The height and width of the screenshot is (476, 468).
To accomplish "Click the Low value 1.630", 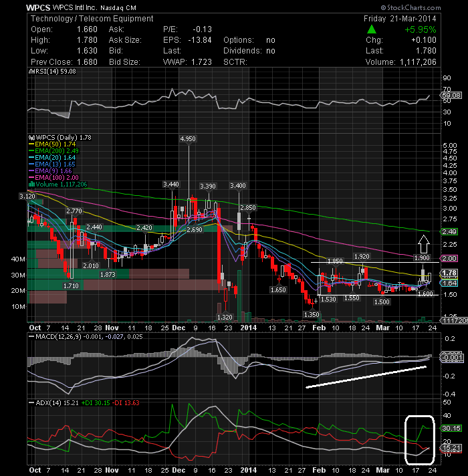I will pos(87,51).
